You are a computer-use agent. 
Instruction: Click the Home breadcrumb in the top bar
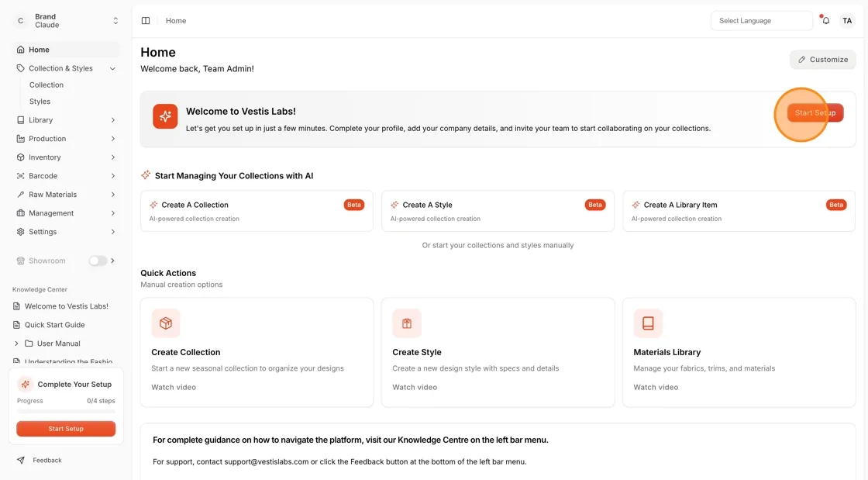coord(176,21)
